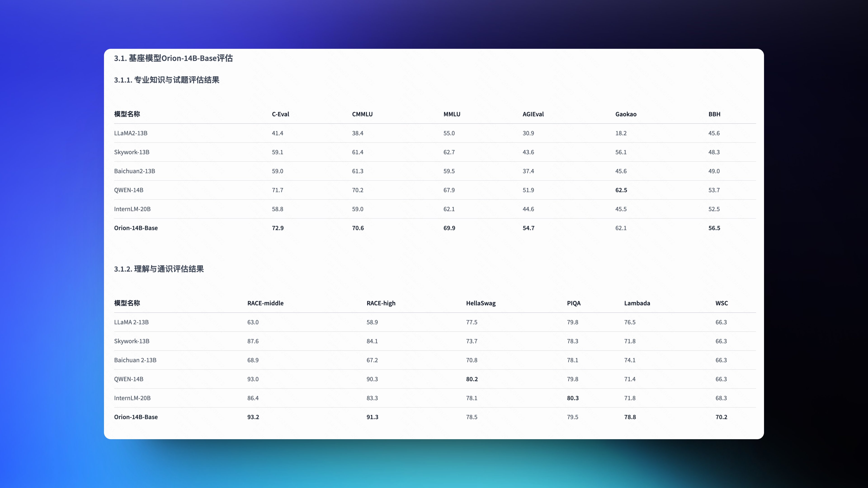The width and height of the screenshot is (868, 488).
Task: Click the LLaMA 2-13B RACE-middle score 63.0
Action: click(x=253, y=322)
